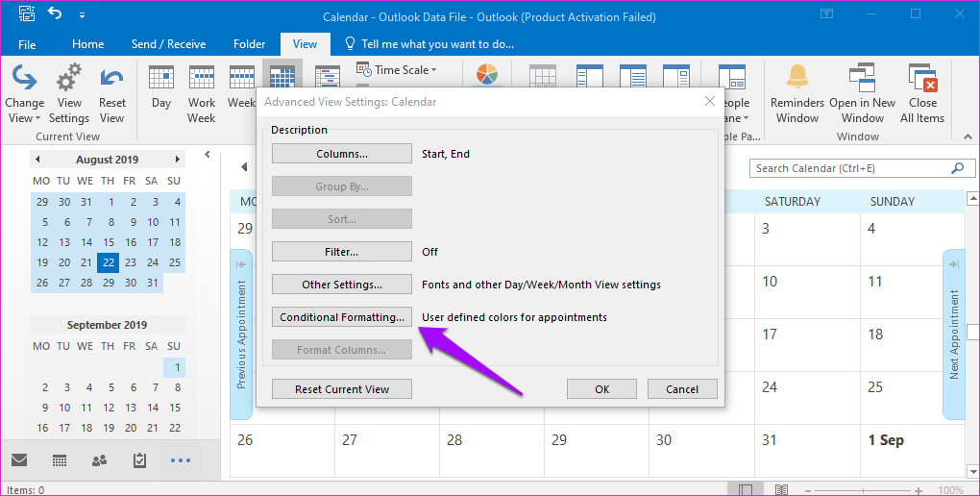Open Other Settings... in dialog

[x=342, y=284]
